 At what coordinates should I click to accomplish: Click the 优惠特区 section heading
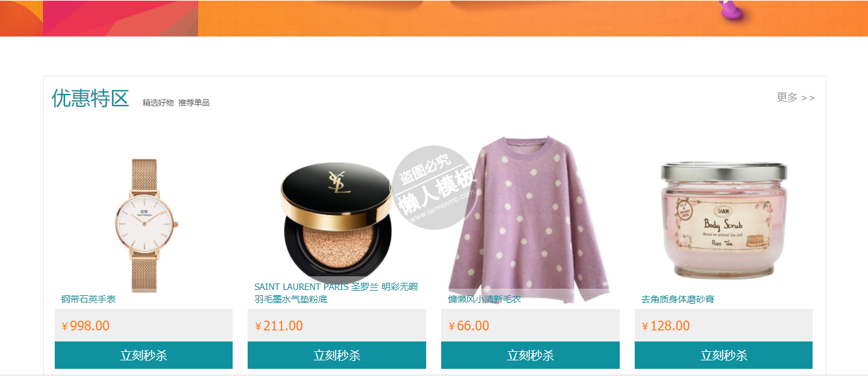coord(91,98)
